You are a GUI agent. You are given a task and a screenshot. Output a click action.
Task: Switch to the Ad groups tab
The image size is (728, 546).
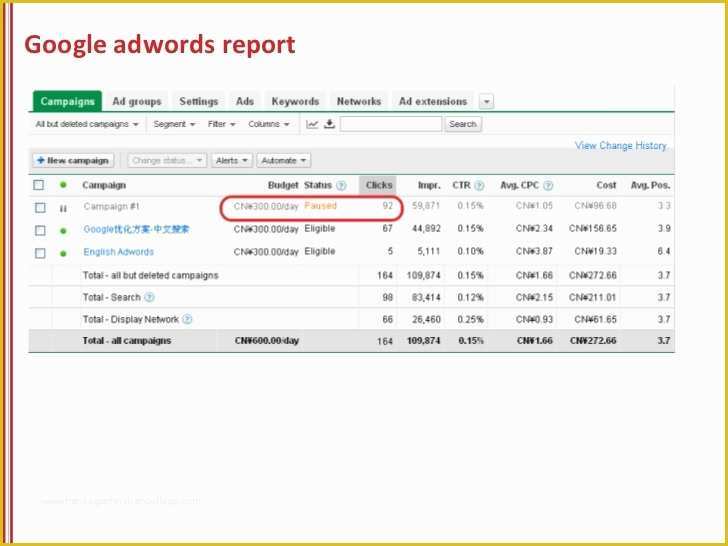pyautogui.click(x=136, y=101)
